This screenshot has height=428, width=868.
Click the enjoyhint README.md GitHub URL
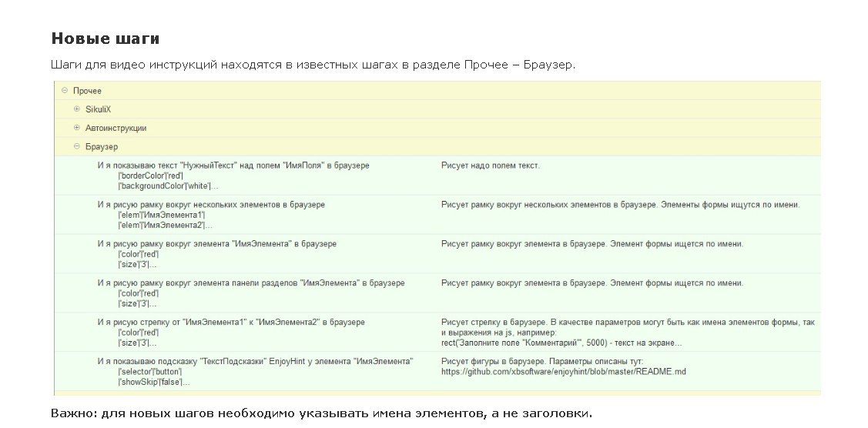tap(564, 372)
